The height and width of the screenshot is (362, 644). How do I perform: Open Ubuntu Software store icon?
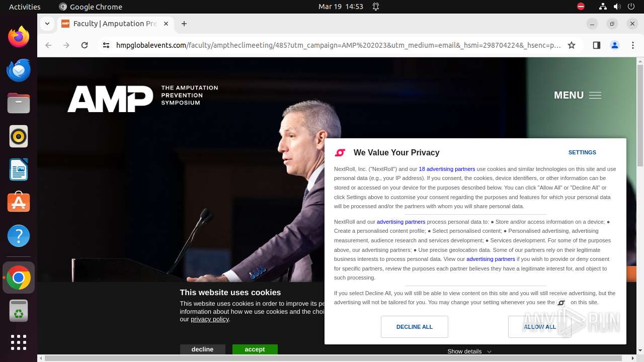[19, 203]
